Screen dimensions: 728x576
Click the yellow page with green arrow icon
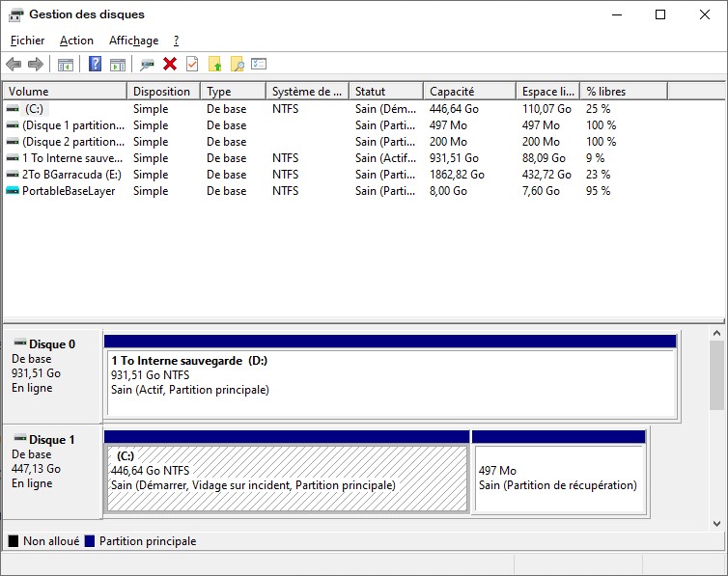214,64
